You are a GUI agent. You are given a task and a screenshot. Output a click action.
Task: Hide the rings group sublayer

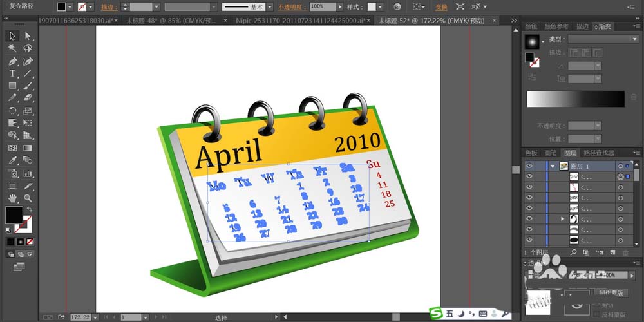pyautogui.click(x=529, y=219)
